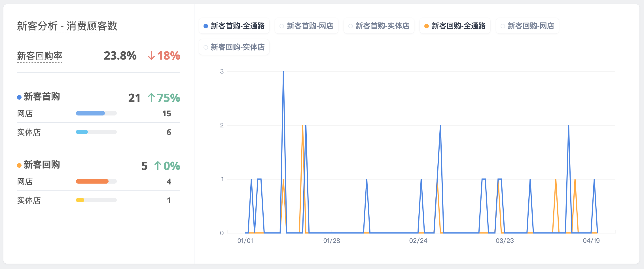Click the 03/23 x-axis date label

[505, 241]
